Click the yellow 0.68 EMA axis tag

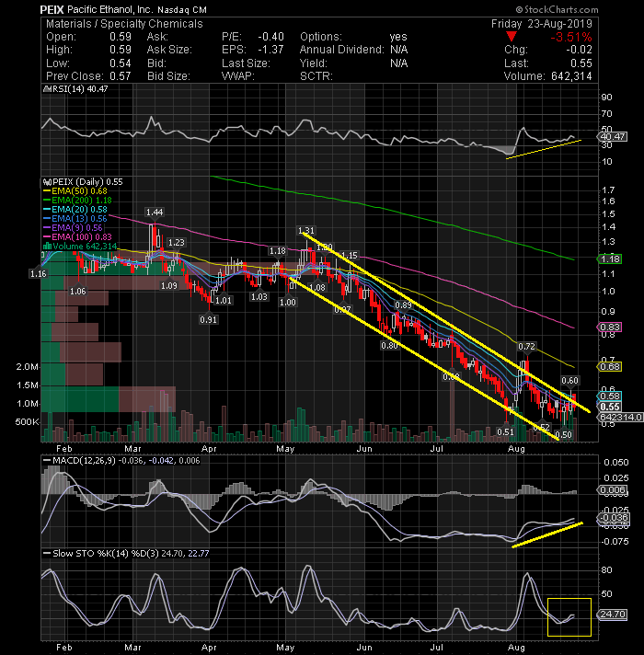(x=610, y=367)
